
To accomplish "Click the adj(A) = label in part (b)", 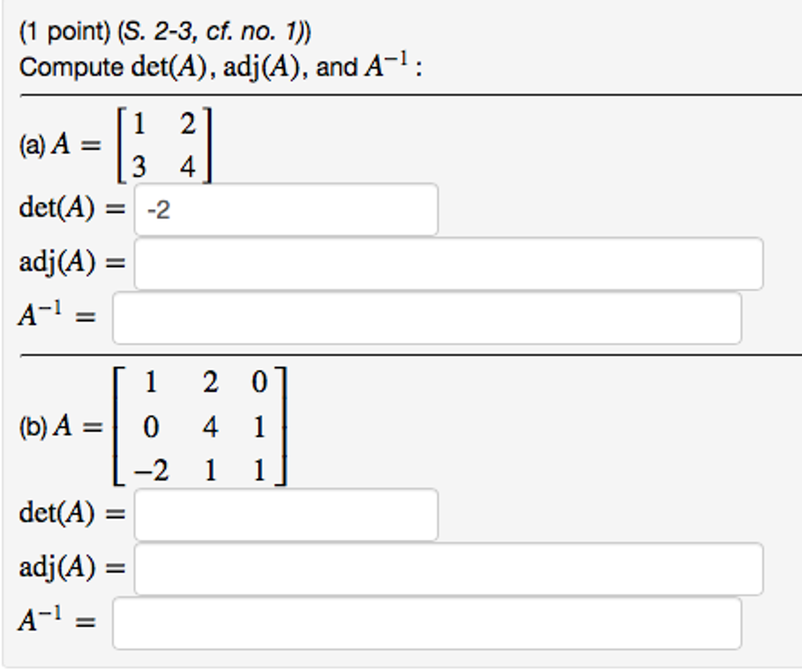I will tap(73, 569).
